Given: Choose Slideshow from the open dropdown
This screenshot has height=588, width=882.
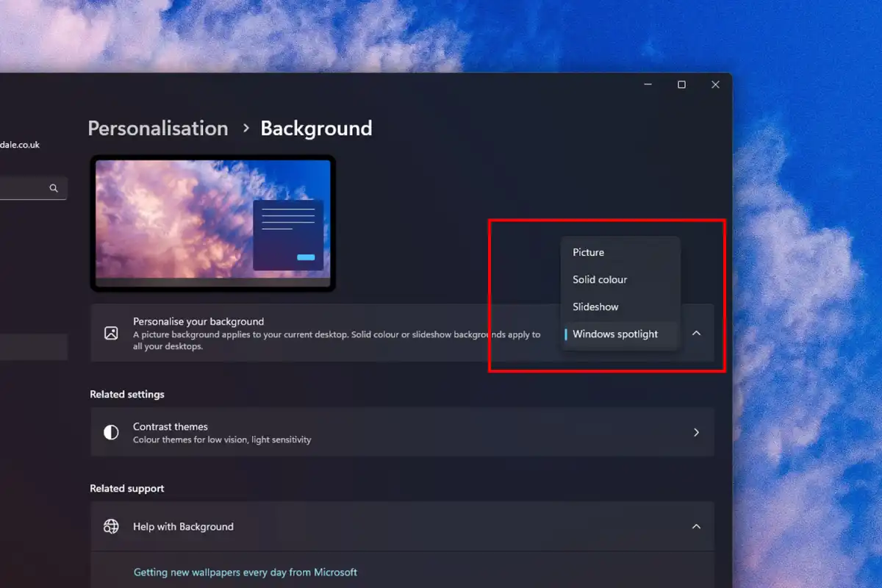Looking at the screenshot, I should coord(594,306).
